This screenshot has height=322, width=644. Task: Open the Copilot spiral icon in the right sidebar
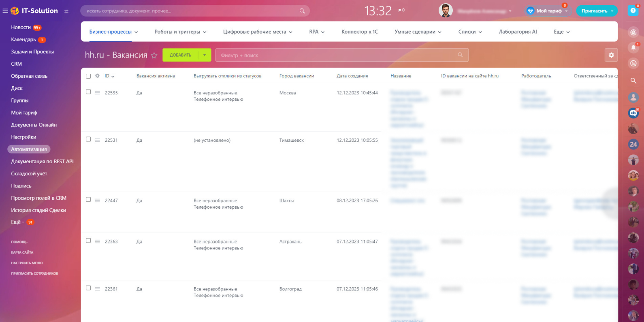pyautogui.click(x=633, y=32)
